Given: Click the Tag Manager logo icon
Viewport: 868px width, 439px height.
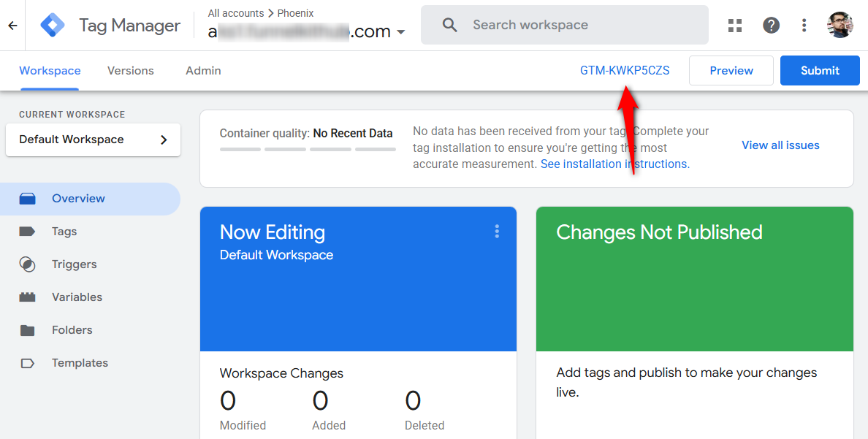Looking at the screenshot, I should (x=53, y=25).
